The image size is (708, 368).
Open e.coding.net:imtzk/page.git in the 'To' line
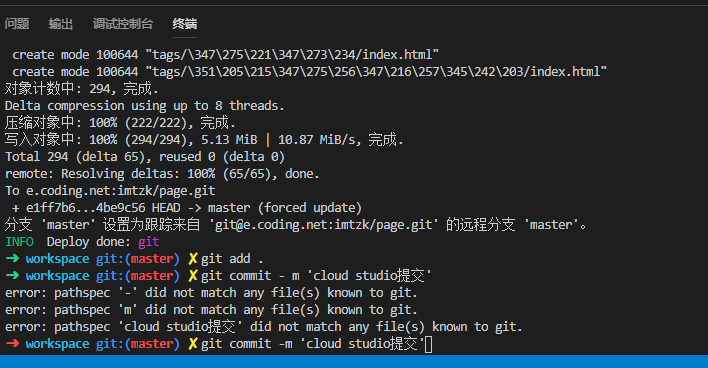click(x=121, y=191)
